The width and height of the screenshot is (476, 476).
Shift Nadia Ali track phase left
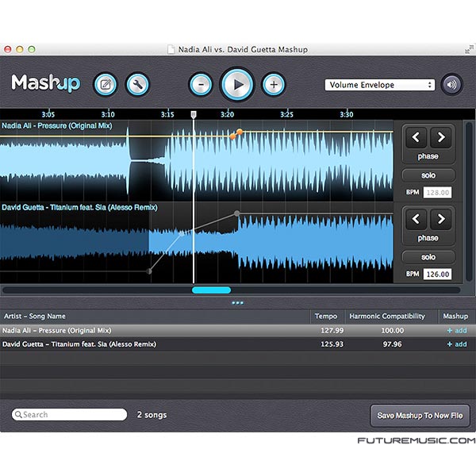click(416, 137)
